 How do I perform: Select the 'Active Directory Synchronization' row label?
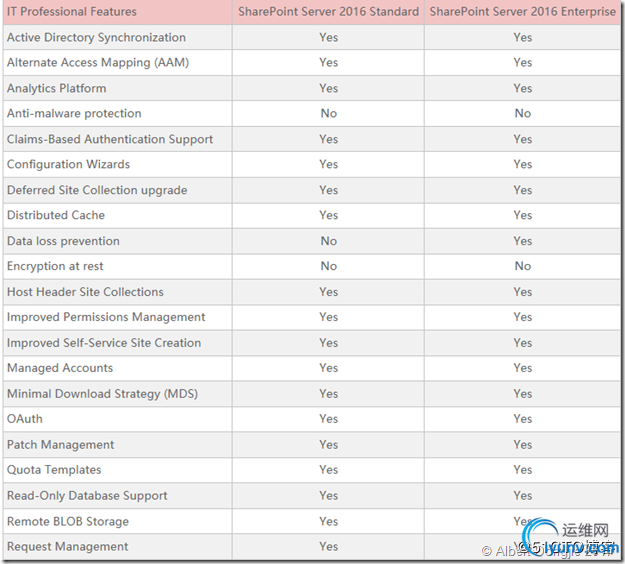click(x=96, y=37)
